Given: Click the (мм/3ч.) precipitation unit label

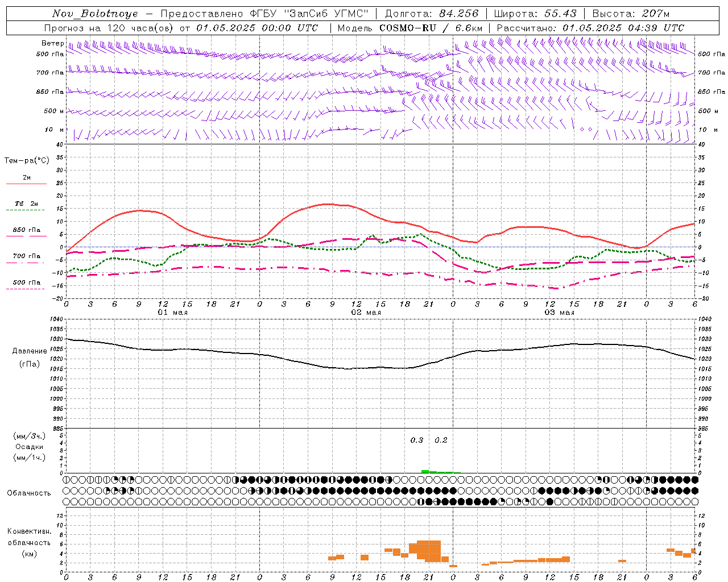Looking at the screenshot, I should [x=29, y=436].
